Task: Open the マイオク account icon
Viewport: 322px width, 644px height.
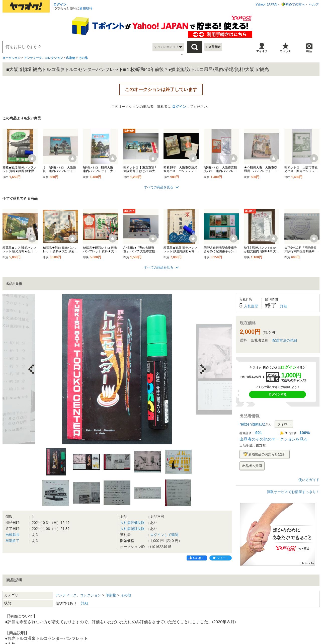Action: coord(262,47)
